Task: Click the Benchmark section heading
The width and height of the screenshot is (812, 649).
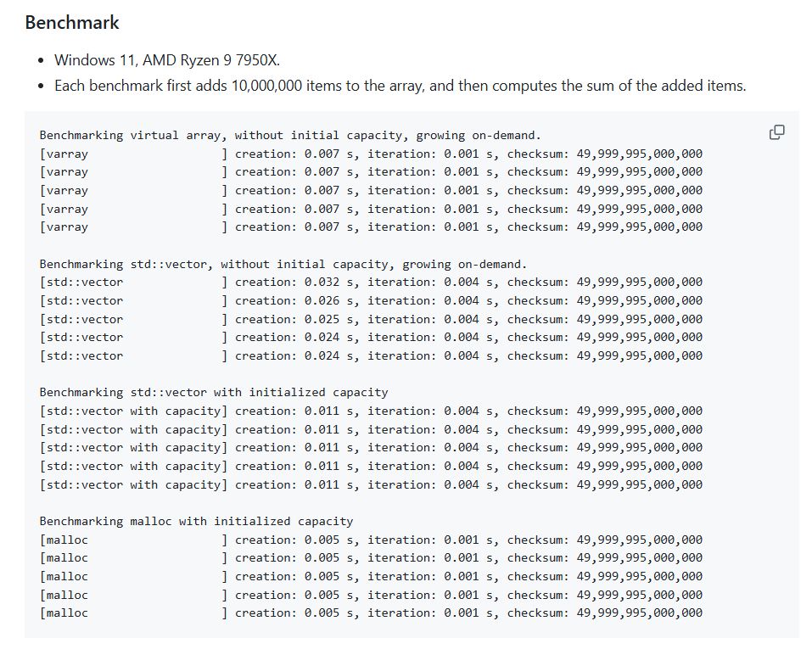Action: point(72,23)
